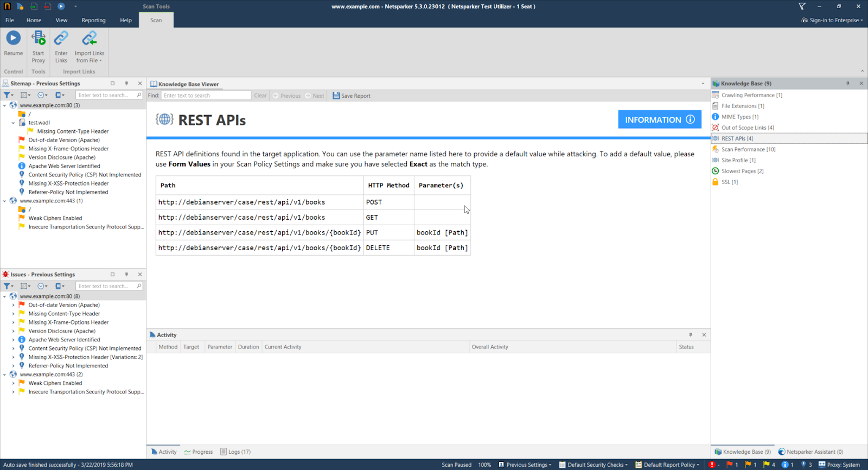This screenshot has width=868, height=470.
Task: Switch to the Logs (17) tab
Action: [x=235, y=452]
